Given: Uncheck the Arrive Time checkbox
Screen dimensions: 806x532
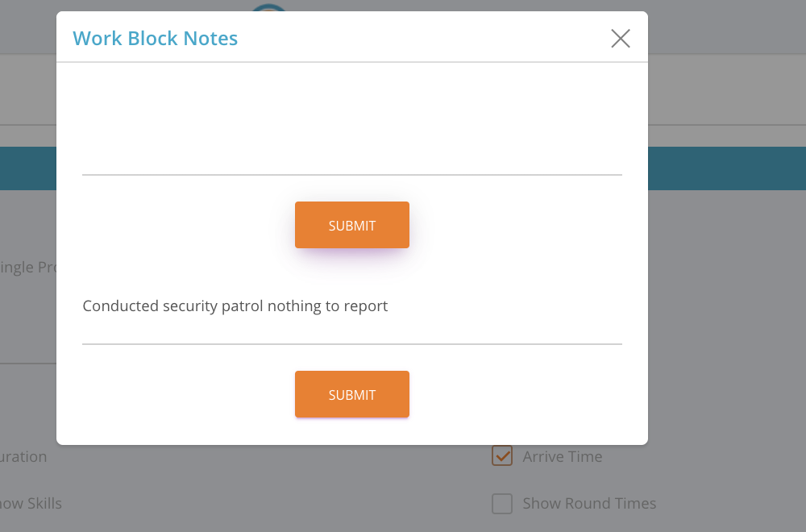Looking at the screenshot, I should pos(502,456).
